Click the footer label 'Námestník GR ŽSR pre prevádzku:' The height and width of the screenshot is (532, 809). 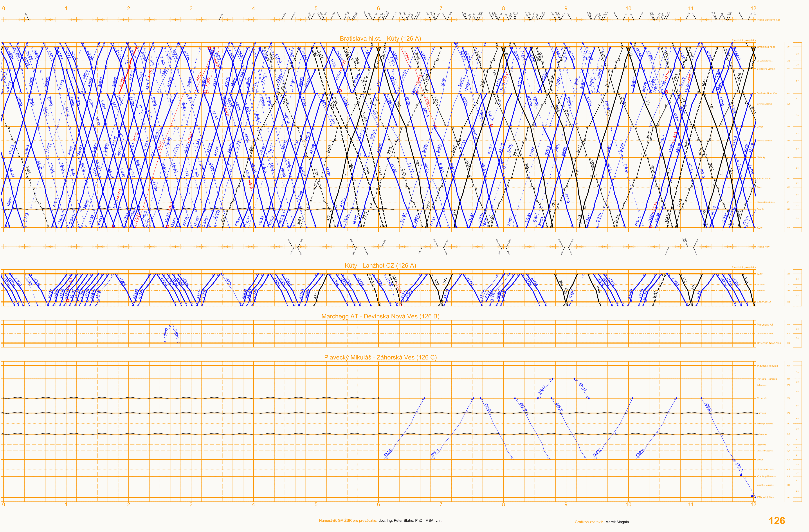point(348,520)
